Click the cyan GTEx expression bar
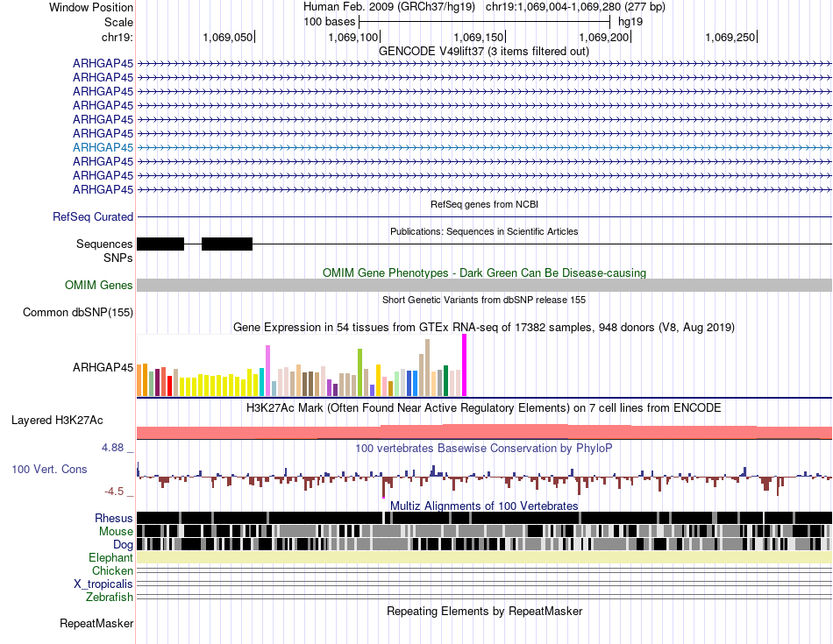Screen dimensions: 833x644 261,382
